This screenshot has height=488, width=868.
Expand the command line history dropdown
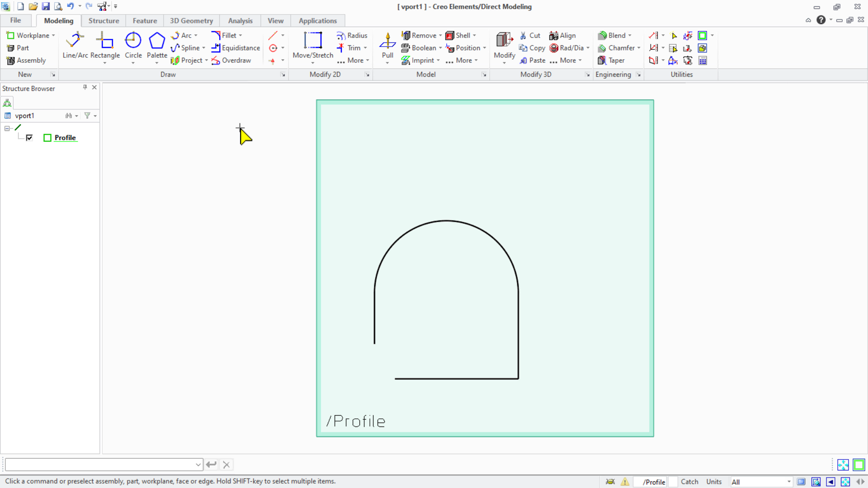tap(198, 465)
